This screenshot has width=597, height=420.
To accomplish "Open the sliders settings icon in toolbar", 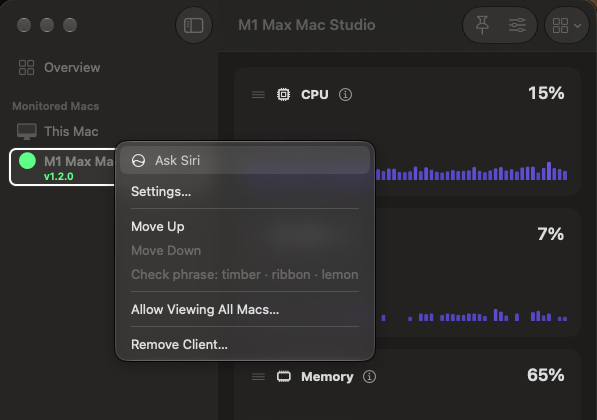I will pyautogui.click(x=517, y=25).
